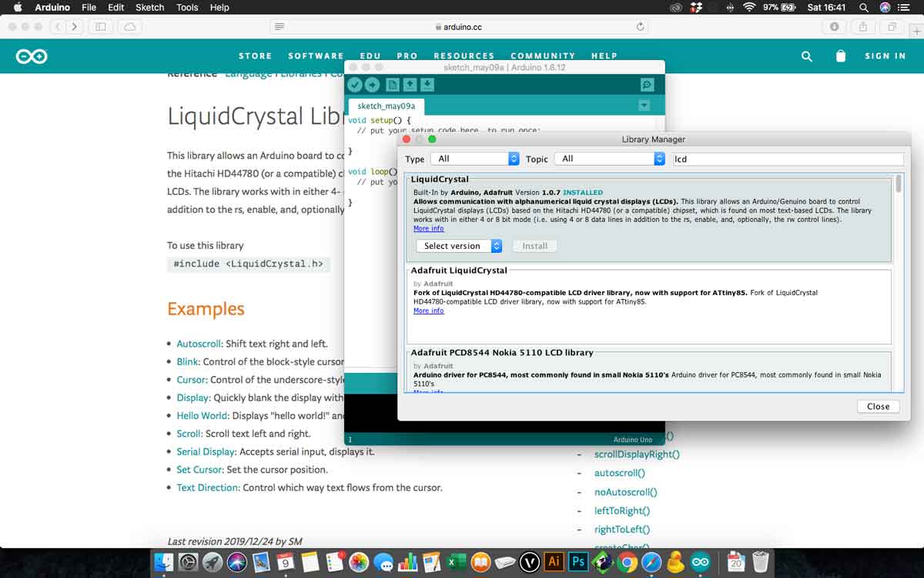
Task: Open Spotlight search in the menu bar
Action: click(x=864, y=7)
